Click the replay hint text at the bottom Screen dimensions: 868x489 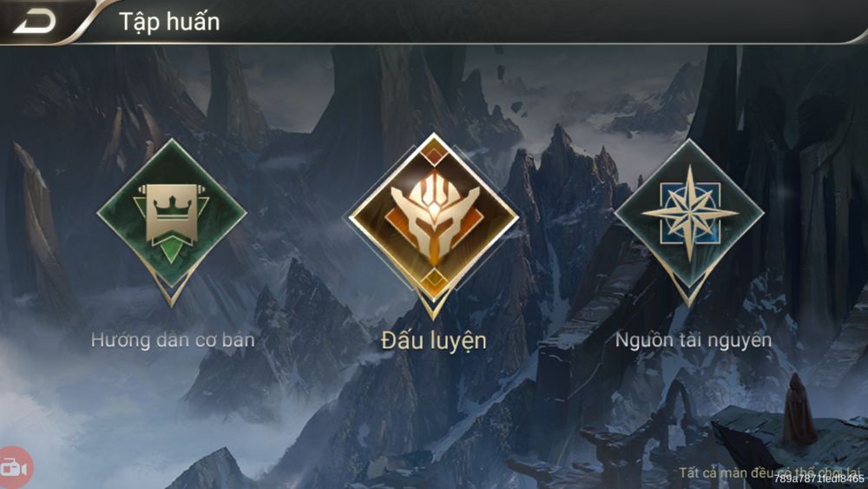pyautogui.click(x=771, y=472)
